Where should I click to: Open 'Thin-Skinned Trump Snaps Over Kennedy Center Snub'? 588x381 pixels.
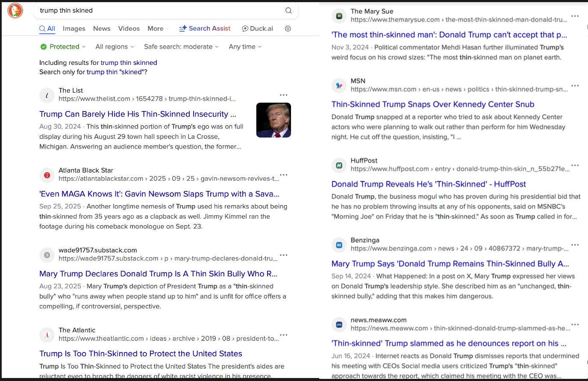click(x=433, y=104)
